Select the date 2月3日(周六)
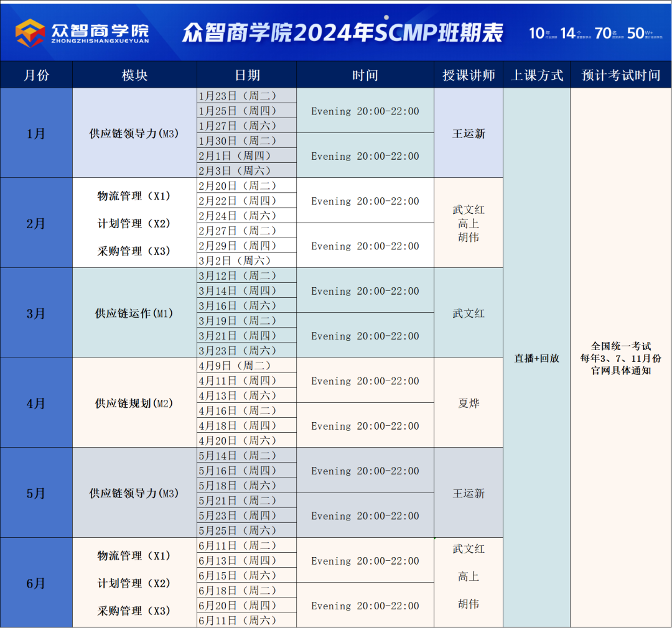This screenshot has height=628, width=672. [x=247, y=170]
